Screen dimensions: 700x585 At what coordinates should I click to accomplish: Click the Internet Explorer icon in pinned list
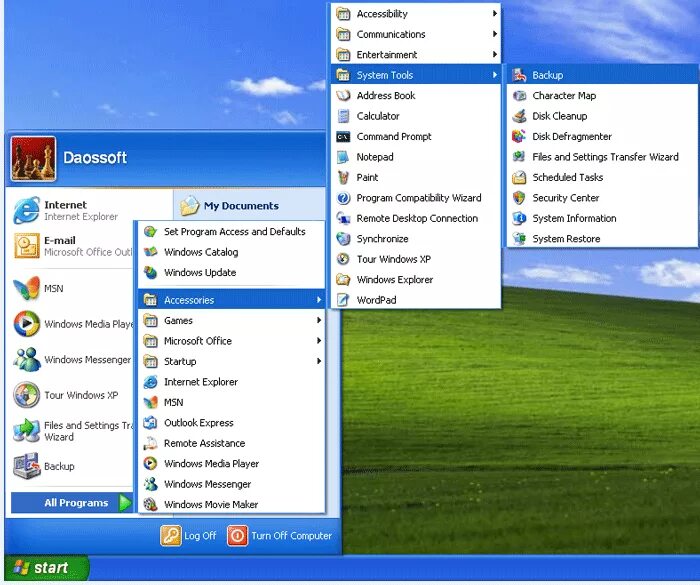point(27,210)
